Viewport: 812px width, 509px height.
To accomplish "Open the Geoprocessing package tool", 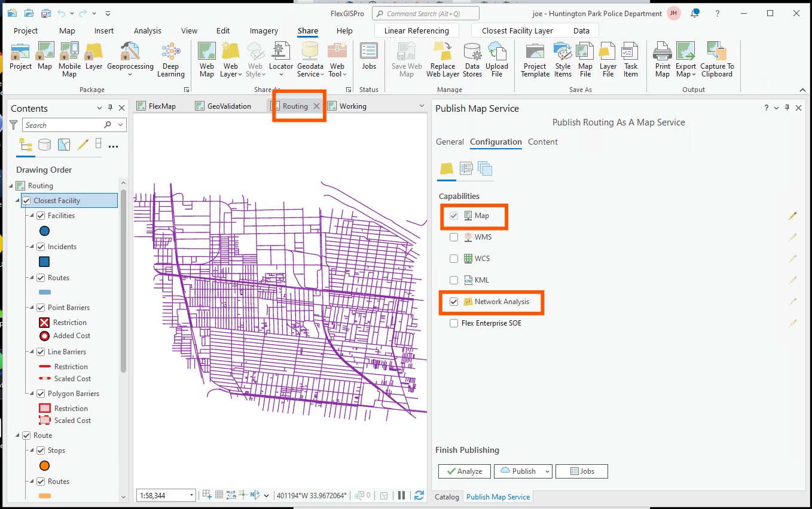I will [130, 57].
